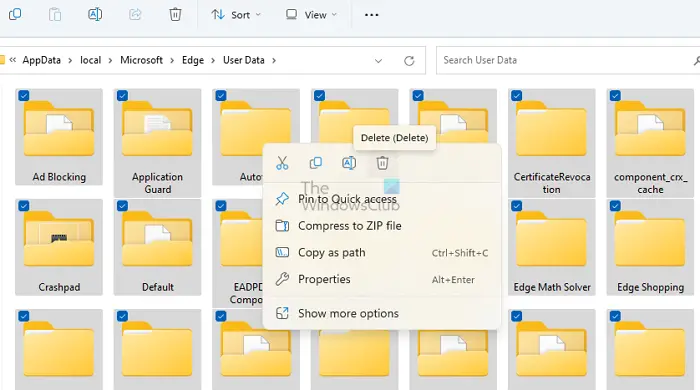Click the Share icon in the top toolbar

click(135, 14)
